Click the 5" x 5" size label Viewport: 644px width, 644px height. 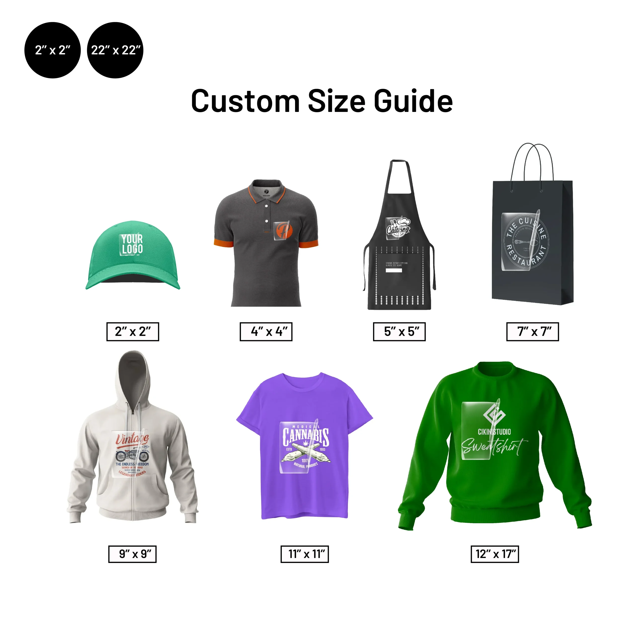tap(399, 332)
